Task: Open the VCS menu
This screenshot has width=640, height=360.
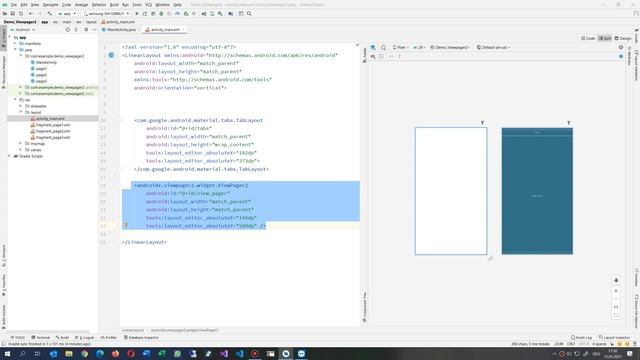Action: click(x=148, y=4)
